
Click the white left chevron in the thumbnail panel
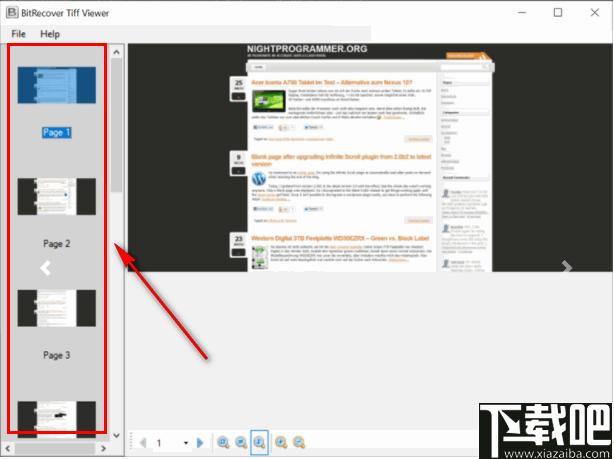[x=45, y=268]
